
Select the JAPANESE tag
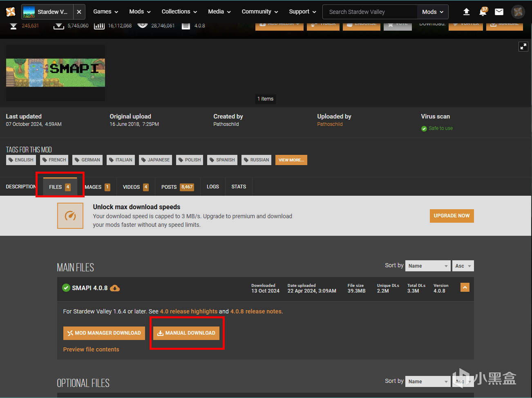click(x=155, y=160)
